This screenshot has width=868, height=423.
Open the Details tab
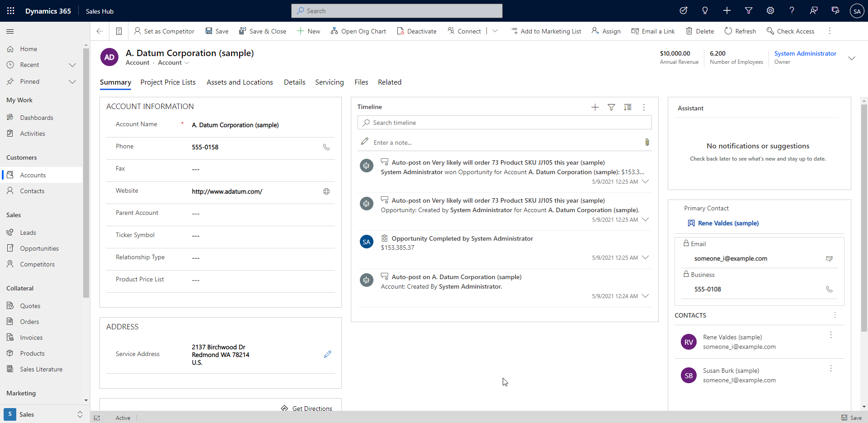coord(295,82)
